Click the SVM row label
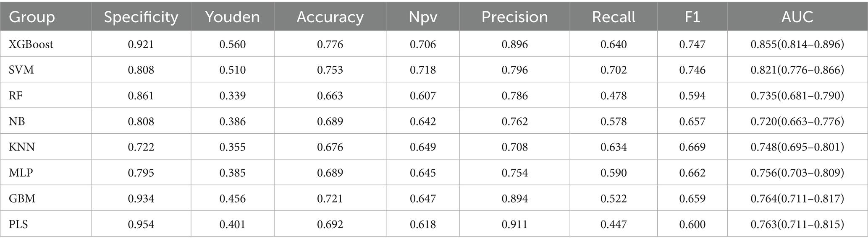 pyautogui.click(x=21, y=70)
